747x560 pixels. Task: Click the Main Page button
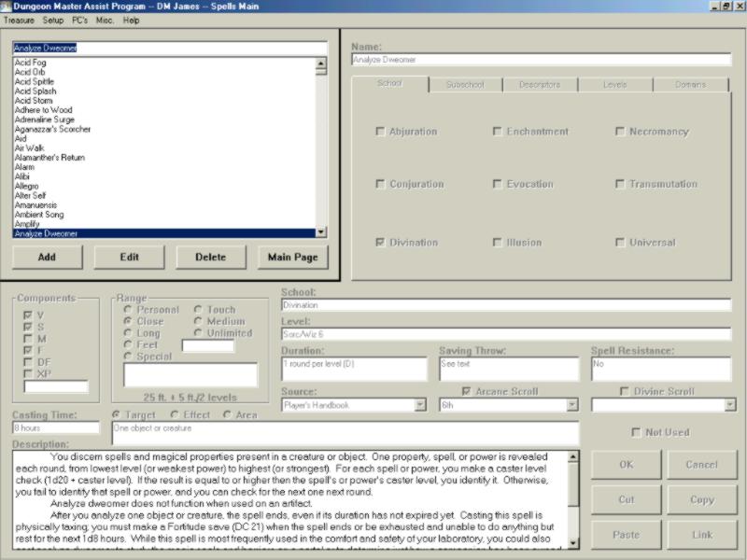click(292, 257)
